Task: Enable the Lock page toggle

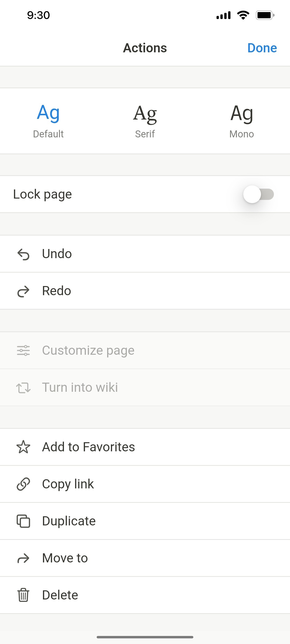Action: [x=258, y=194]
